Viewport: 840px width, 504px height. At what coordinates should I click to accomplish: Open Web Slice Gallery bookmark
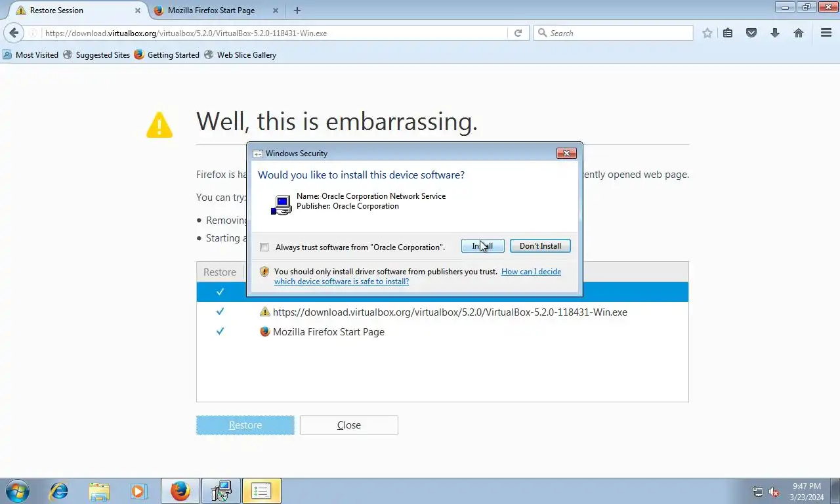pyautogui.click(x=240, y=55)
